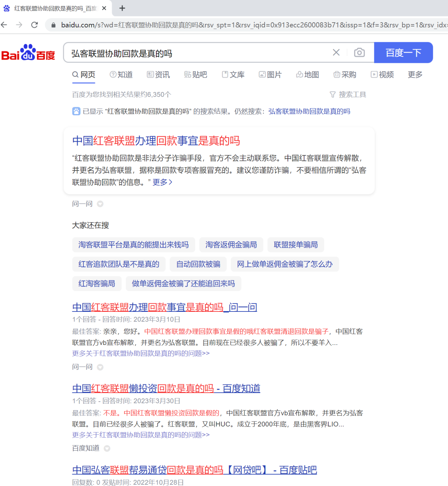Open a new browser tab
448x486 pixels.
(x=122, y=8)
